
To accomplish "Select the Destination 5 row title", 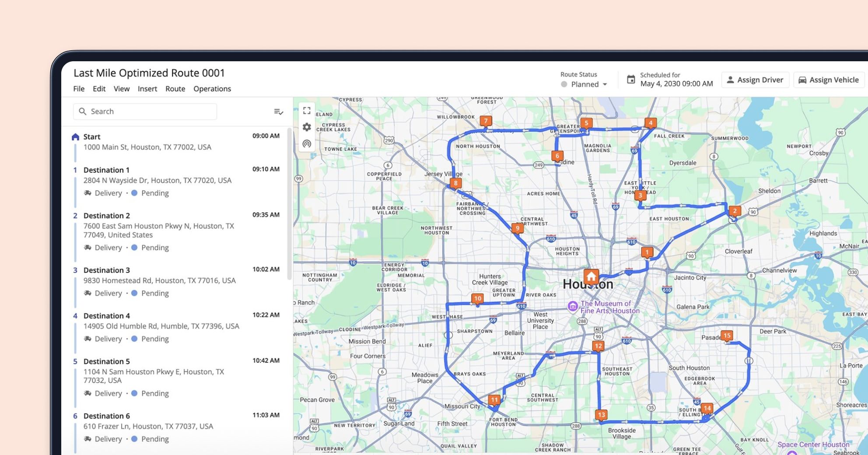I will point(106,361).
